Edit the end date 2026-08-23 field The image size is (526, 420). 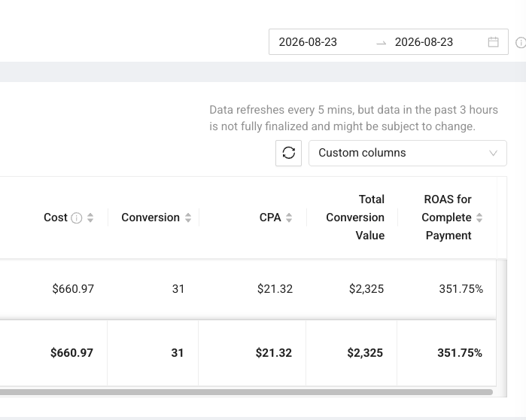pyautogui.click(x=424, y=42)
